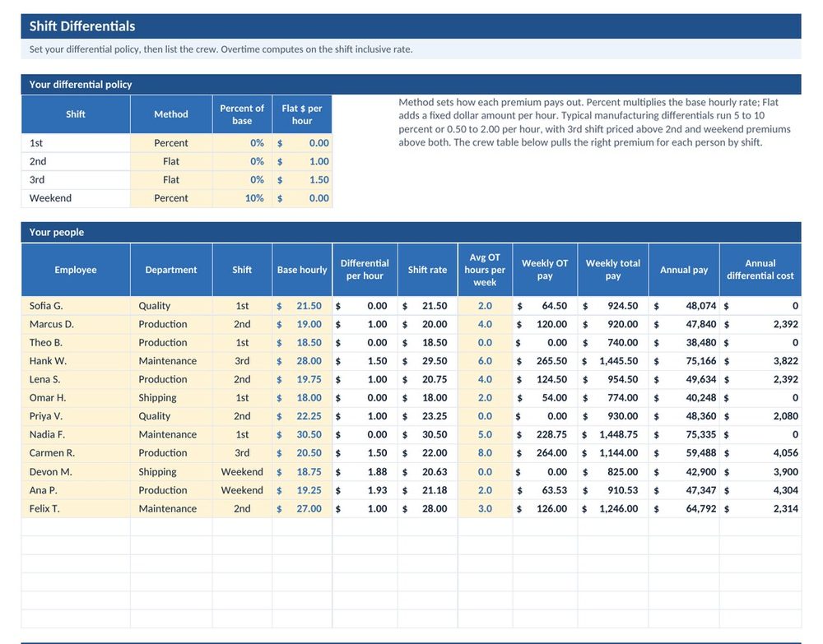This screenshot has width=823, height=644.
Task: Click the 'Your people' section header
Action: click(411, 232)
